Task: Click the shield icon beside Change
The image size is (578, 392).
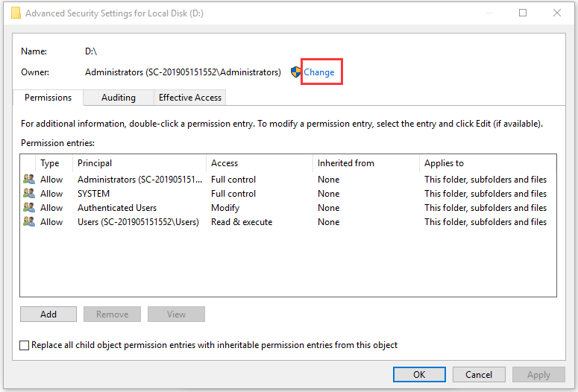Action: [295, 72]
